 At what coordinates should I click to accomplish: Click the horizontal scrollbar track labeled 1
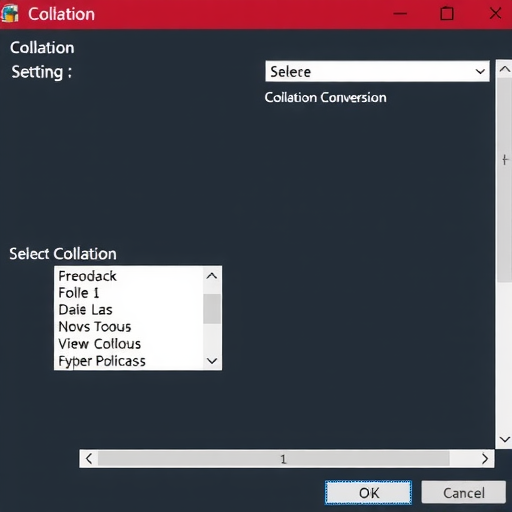pos(273,459)
